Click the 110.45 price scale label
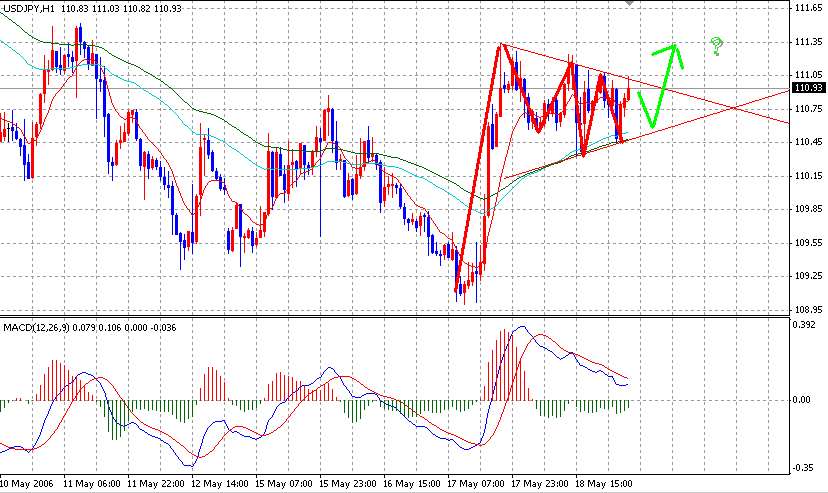This screenshot has height=493, width=828. 808,142
